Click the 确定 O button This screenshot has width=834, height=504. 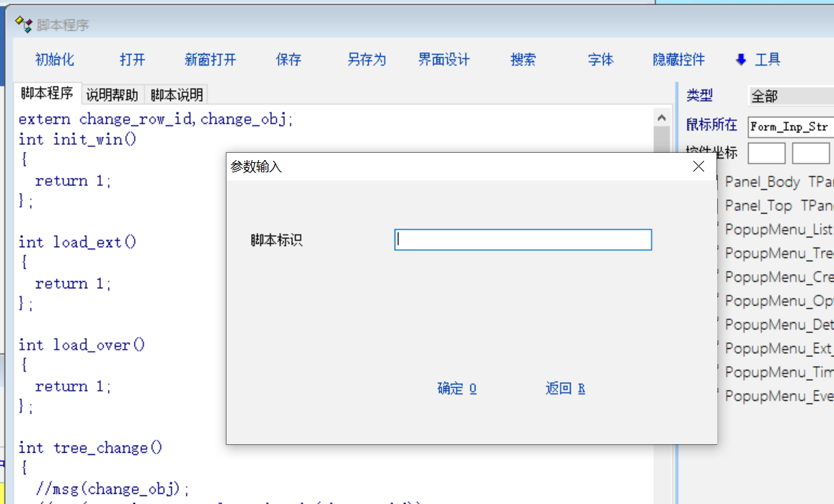457,389
